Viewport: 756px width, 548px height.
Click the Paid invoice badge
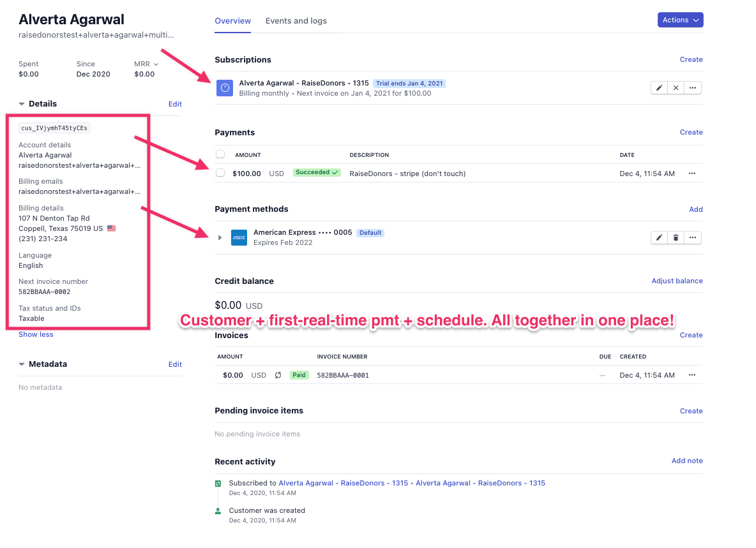pyautogui.click(x=299, y=375)
